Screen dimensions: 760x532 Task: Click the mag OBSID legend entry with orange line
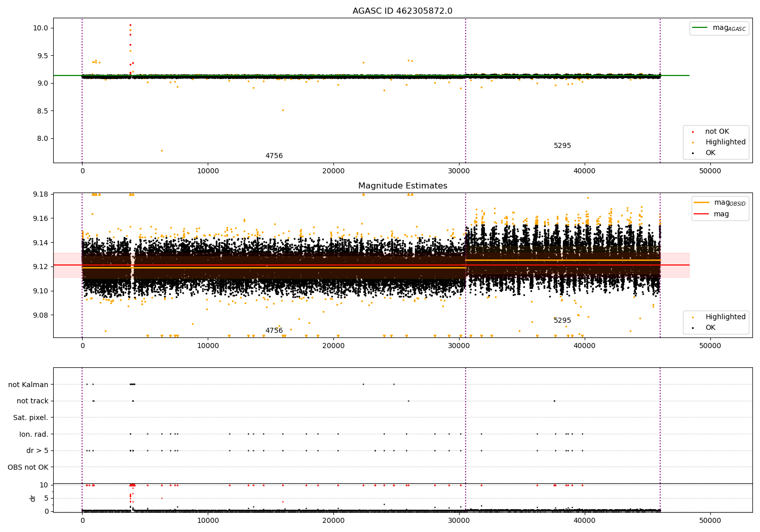tap(720, 203)
